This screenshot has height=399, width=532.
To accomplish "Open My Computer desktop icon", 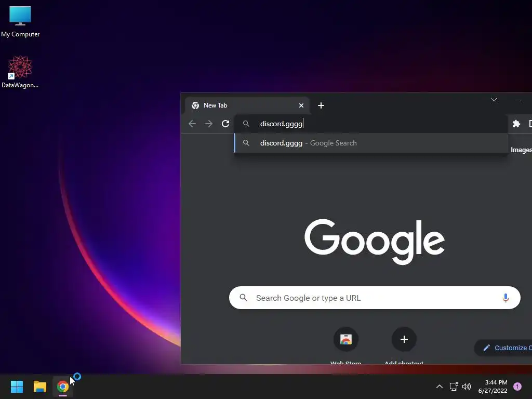I will (20, 21).
